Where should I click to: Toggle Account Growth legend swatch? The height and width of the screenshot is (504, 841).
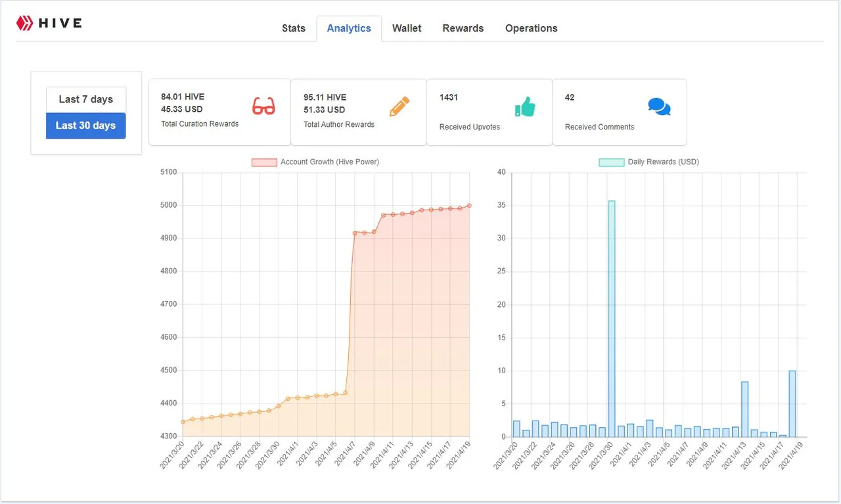coord(264,162)
